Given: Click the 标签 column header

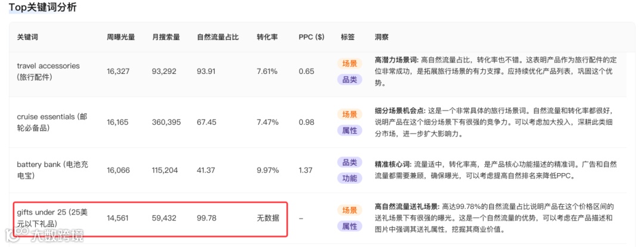Looking at the screenshot, I should 348,37.
